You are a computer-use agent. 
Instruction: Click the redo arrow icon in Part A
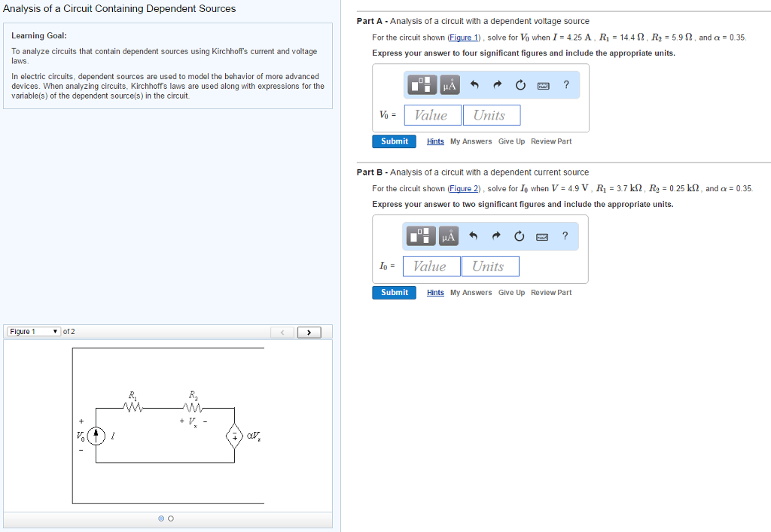pyautogui.click(x=497, y=84)
